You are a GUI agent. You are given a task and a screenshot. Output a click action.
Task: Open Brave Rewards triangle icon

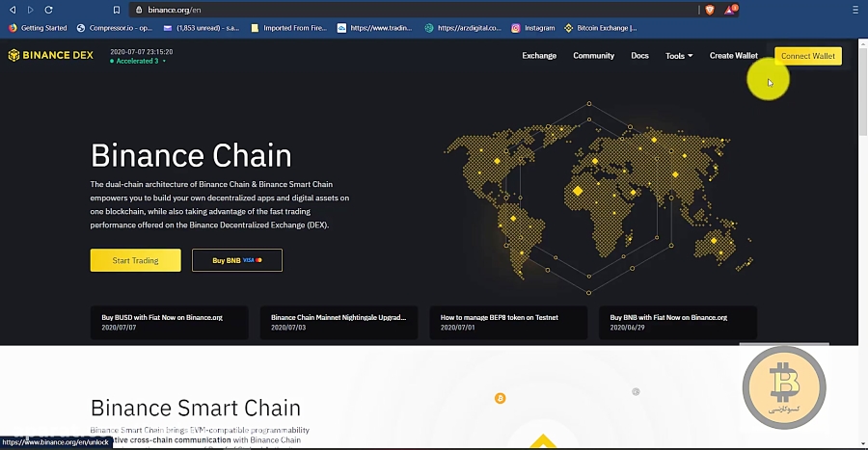pyautogui.click(x=730, y=10)
